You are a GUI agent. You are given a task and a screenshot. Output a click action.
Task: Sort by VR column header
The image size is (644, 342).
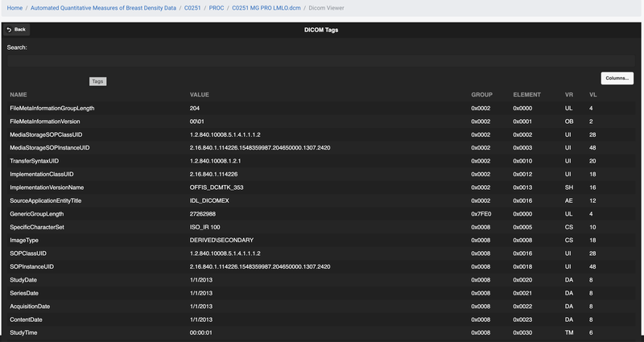[569, 94]
